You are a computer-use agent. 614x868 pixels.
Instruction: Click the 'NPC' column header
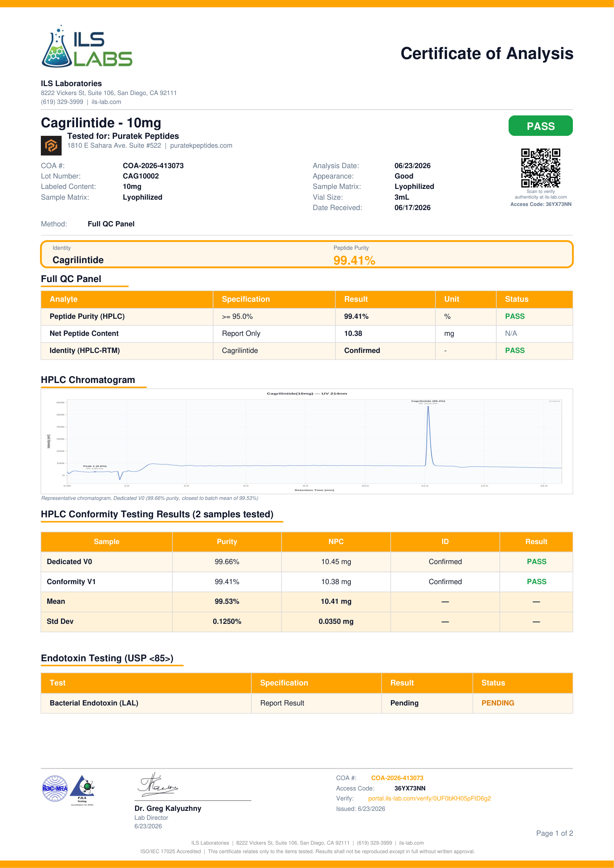pos(336,542)
